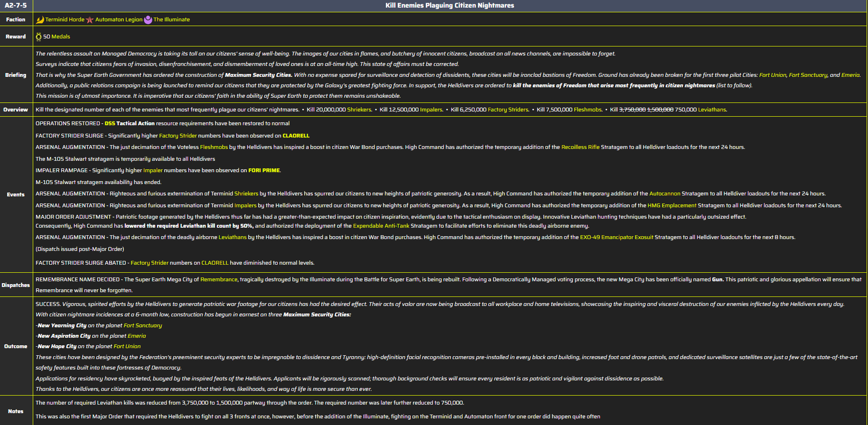The image size is (868, 425).
Task: Open Fort Union link in the Briefing row
Action: 773,75
